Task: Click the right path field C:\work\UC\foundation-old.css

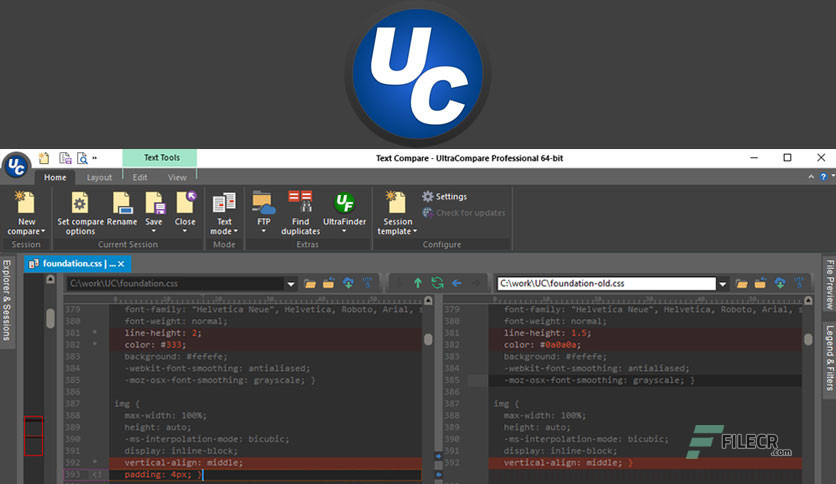Action: pyautogui.click(x=606, y=284)
